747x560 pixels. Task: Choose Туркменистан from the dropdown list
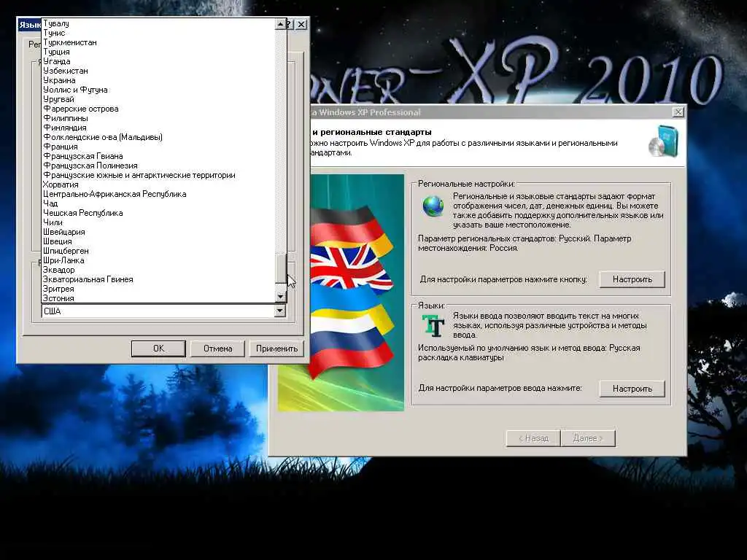[158, 42]
